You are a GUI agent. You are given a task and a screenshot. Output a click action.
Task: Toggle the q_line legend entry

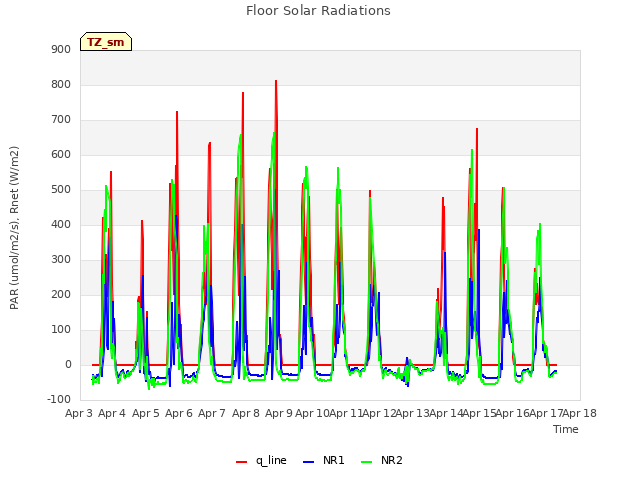pyautogui.click(x=261, y=460)
